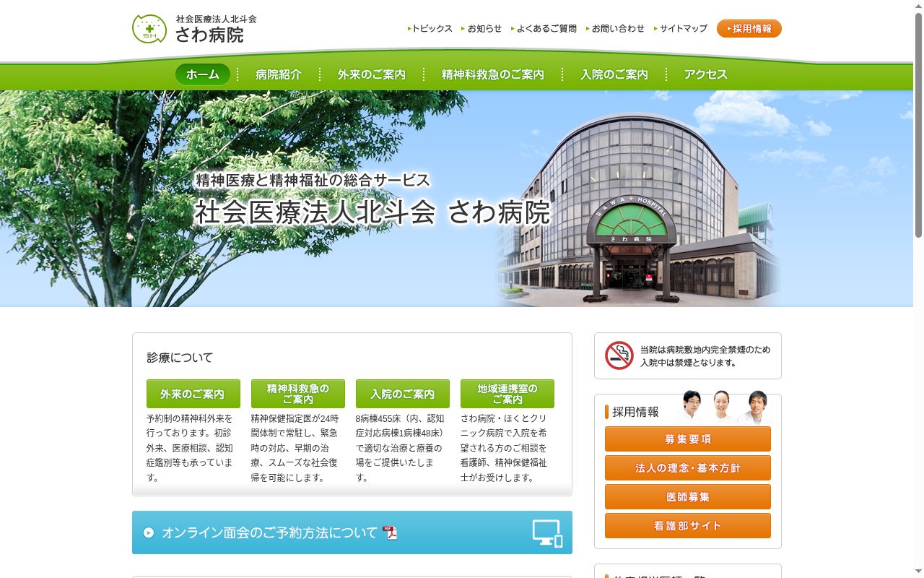Open 入院のご案内 in the green nav bar
Viewport: 924px width, 578px height.
pyautogui.click(x=614, y=74)
